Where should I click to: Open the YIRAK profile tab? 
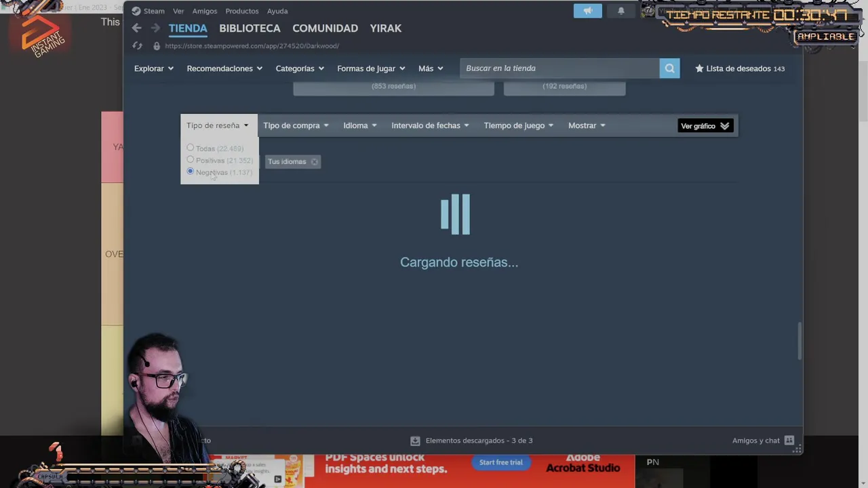coord(386,28)
